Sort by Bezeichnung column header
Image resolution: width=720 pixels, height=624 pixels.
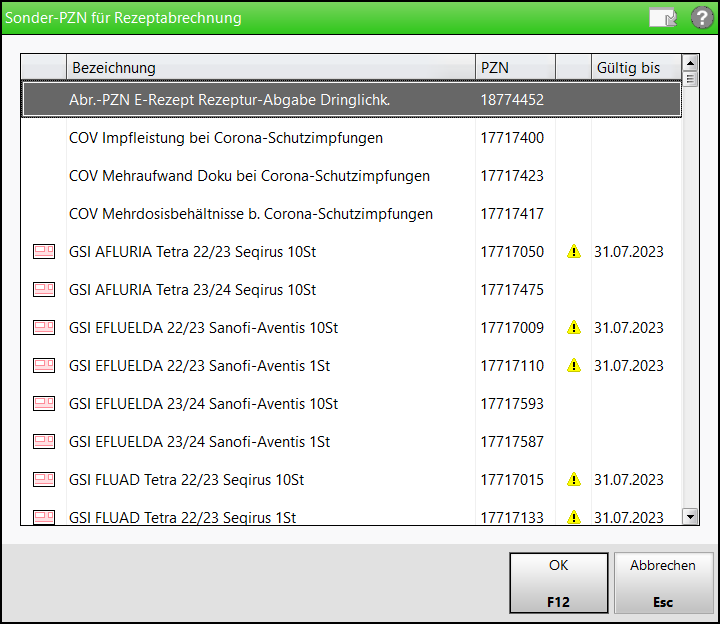(270, 68)
